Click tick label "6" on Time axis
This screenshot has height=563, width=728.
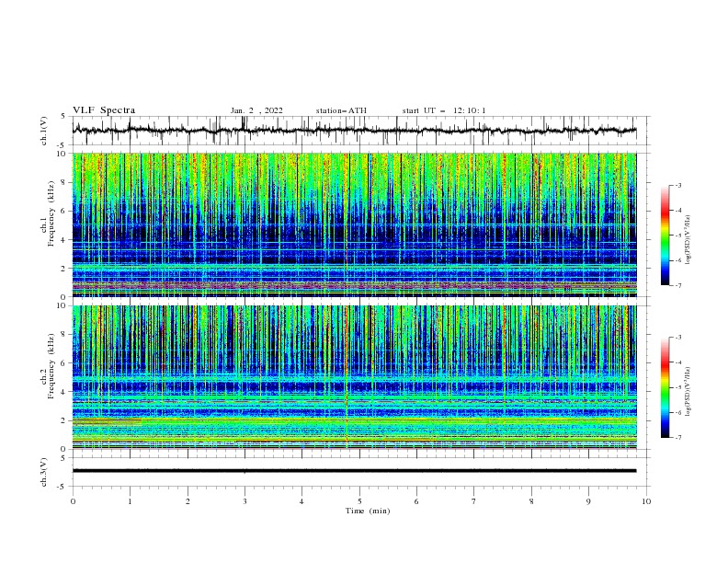pos(416,501)
